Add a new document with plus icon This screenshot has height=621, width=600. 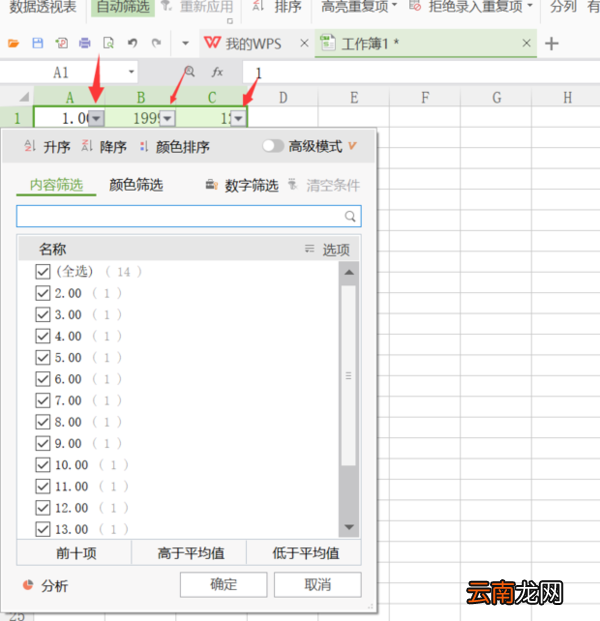point(552,44)
